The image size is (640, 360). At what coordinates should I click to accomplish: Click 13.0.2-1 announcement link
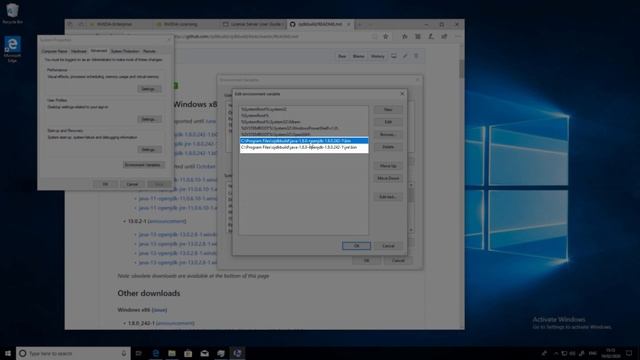(167, 221)
